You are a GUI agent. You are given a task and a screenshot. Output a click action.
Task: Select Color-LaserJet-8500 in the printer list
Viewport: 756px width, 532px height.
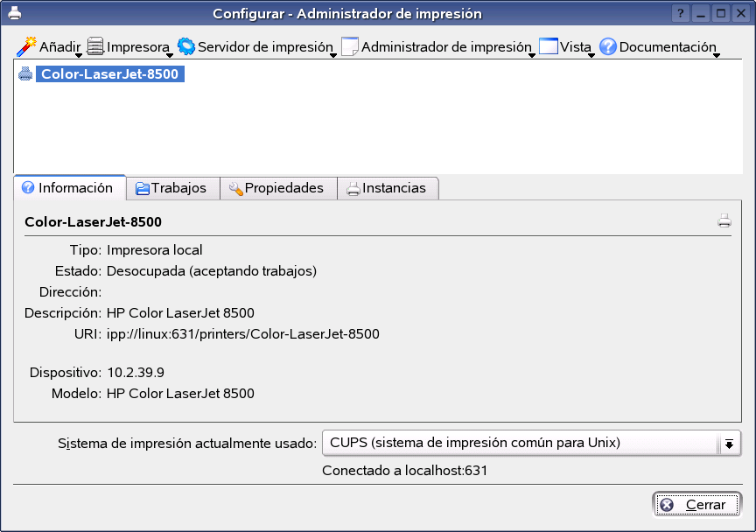coord(110,73)
